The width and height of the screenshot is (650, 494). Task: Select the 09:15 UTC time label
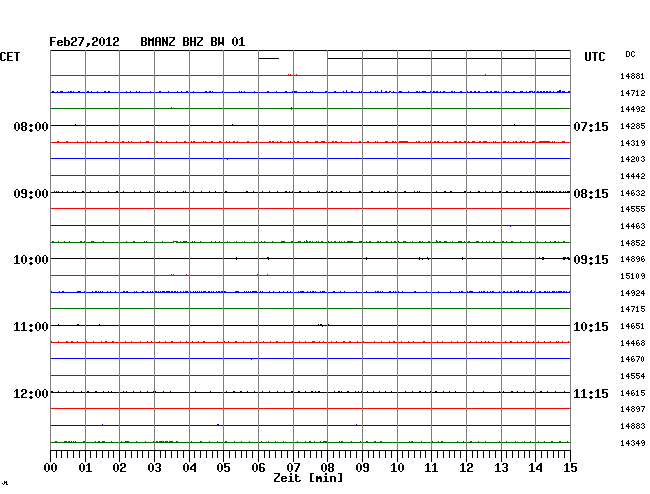[x=591, y=260]
